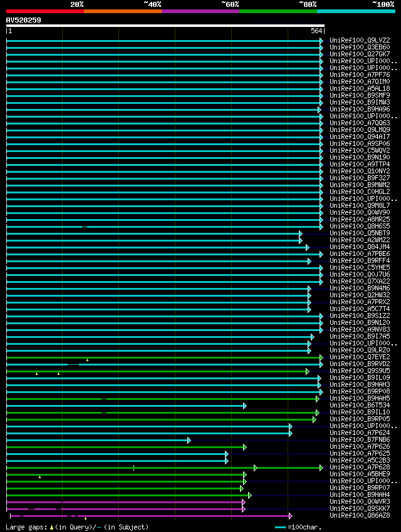The image size is (401, 532).
Task: Open hit UniRef100_Q27GK7
Action: point(360,54)
